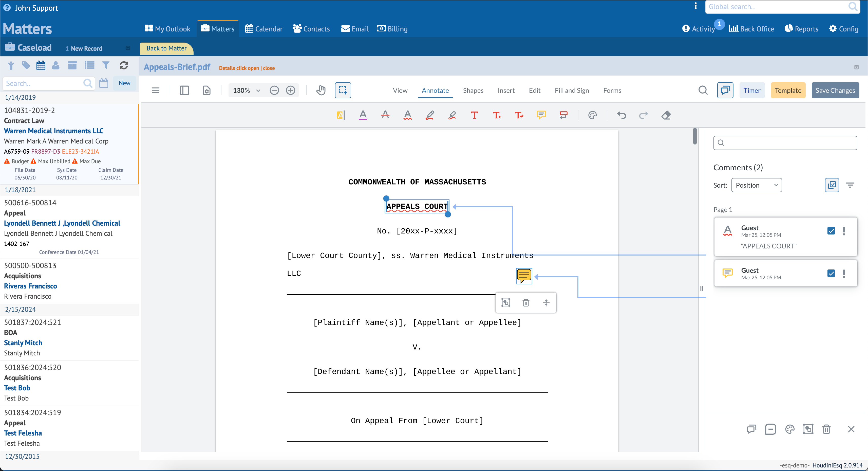The image size is (868, 471).
Task: Toggle the comments panel button
Action: pos(725,90)
